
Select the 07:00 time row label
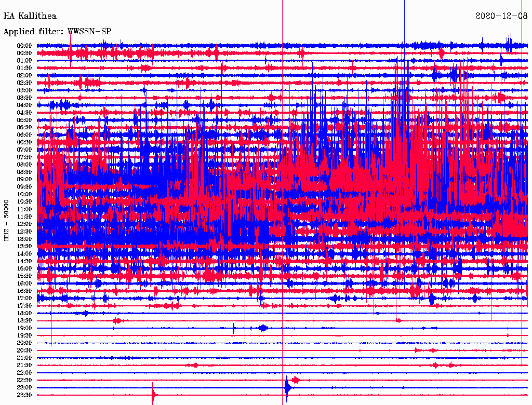(24, 150)
